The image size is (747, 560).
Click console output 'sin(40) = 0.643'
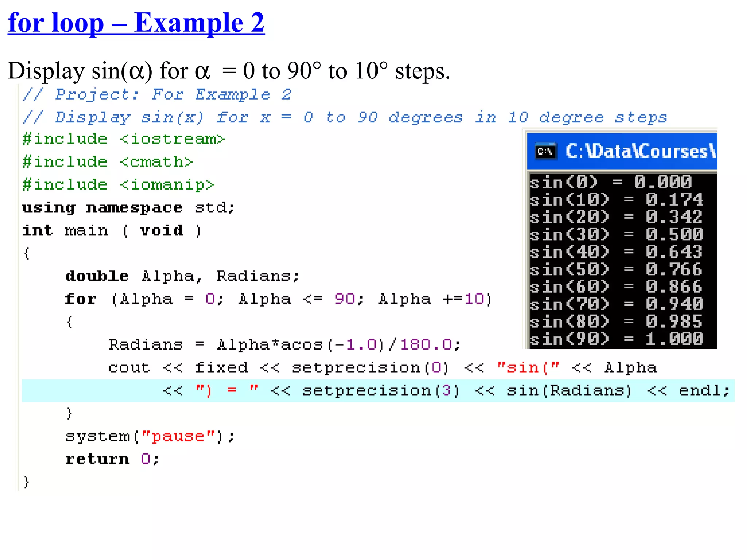(x=616, y=252)
